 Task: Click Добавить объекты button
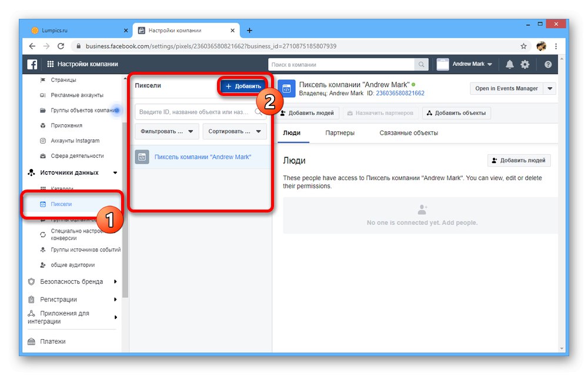tap(456, 113)
